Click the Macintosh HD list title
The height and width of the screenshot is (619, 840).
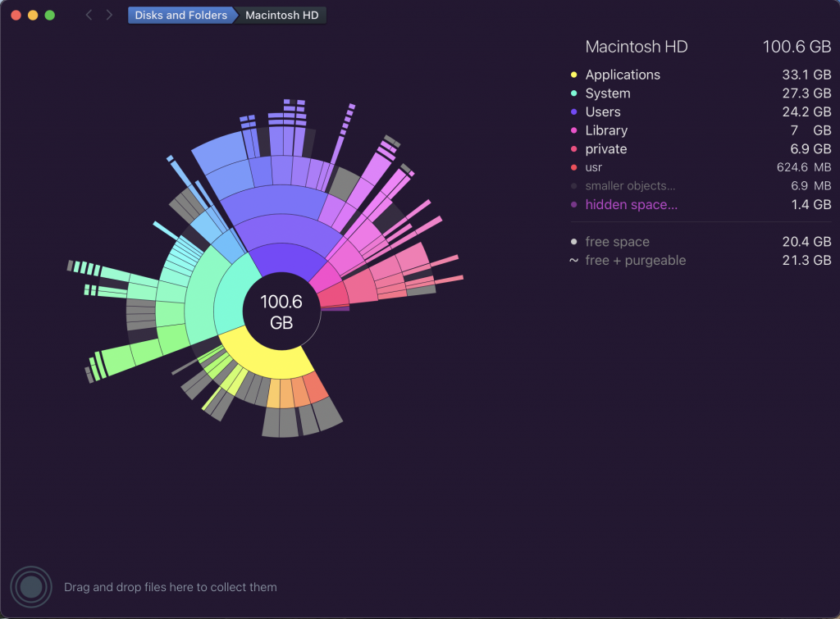(637, 47)
